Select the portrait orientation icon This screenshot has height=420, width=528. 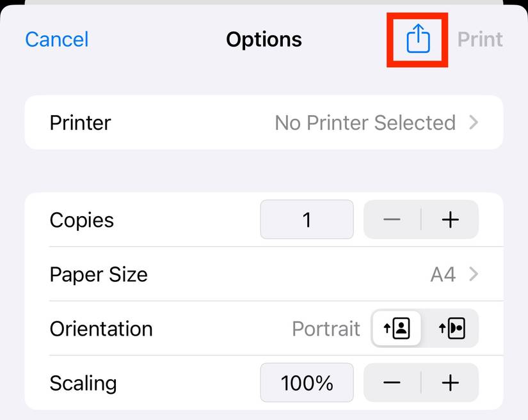click(x=396, y=329)
